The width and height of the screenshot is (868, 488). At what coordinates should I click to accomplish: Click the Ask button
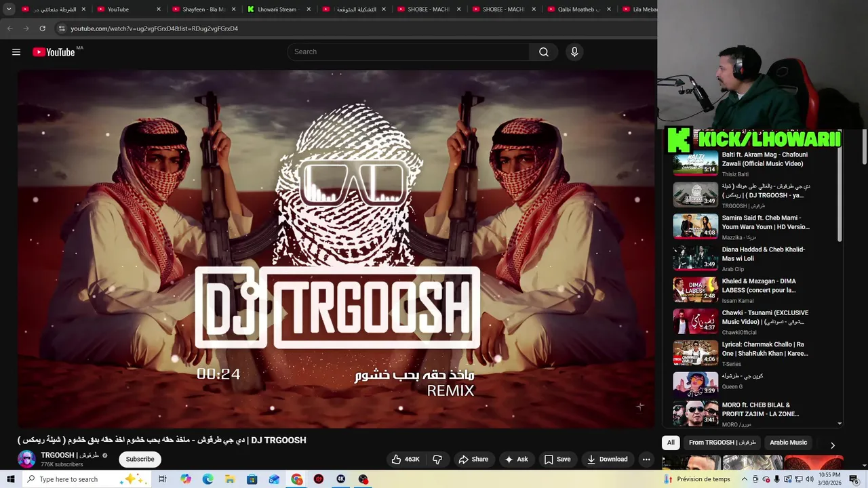click(x=516, y=460)
